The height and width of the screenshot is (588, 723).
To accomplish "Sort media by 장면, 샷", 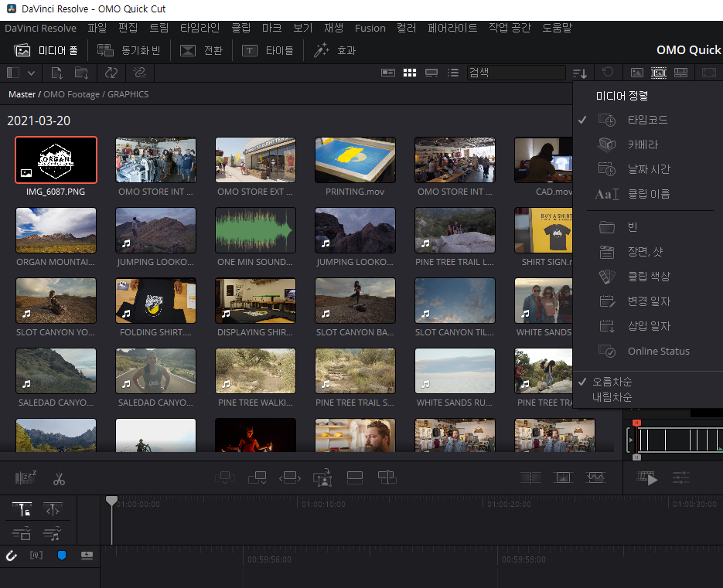I will click(x=647, y=252).
